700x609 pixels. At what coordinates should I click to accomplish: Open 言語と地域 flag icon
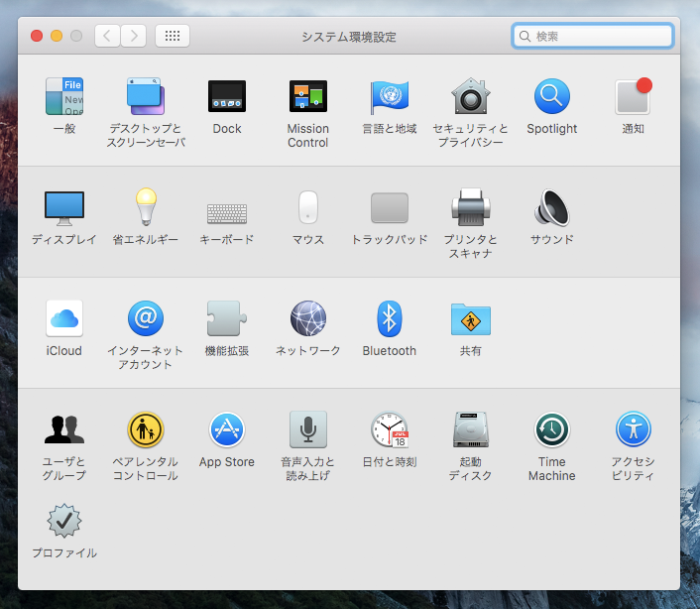point(390,96)
